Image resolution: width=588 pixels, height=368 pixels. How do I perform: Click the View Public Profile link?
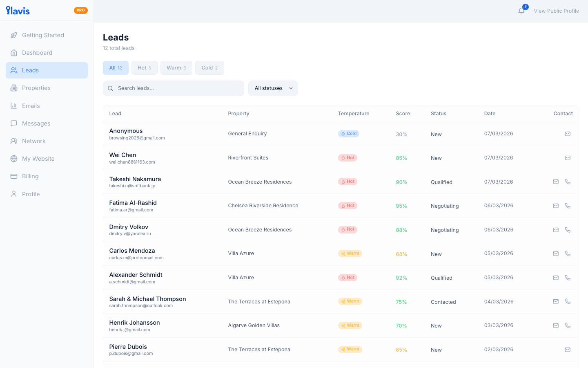(557, 11)
